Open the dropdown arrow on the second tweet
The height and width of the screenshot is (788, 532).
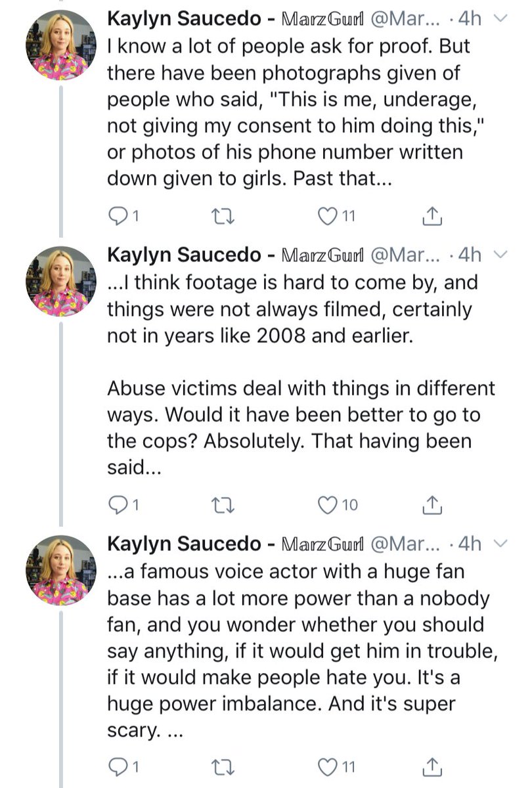499,254
